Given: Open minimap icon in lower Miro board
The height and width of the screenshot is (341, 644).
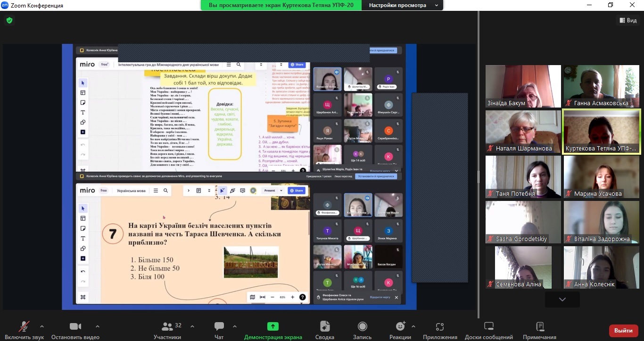Looking at the screenshot, I should pyautogui.click(x=253, y=297).
